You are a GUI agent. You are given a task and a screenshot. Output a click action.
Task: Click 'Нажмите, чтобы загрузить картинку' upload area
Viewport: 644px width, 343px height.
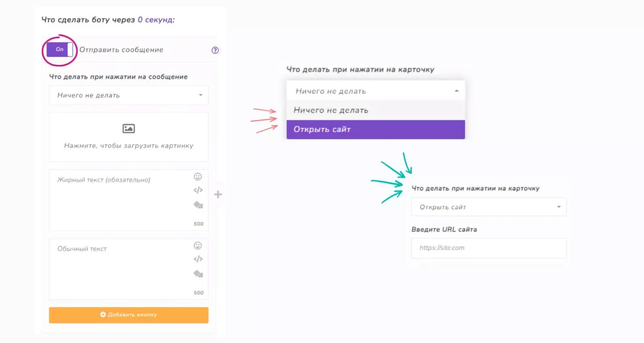click(x=129, y=137)
